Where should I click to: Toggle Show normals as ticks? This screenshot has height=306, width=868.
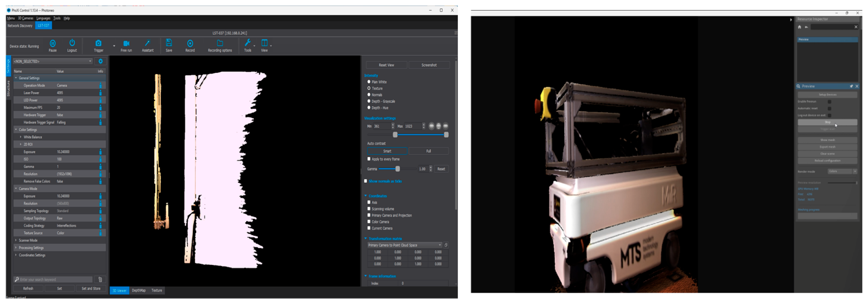[x=366, y=181]
